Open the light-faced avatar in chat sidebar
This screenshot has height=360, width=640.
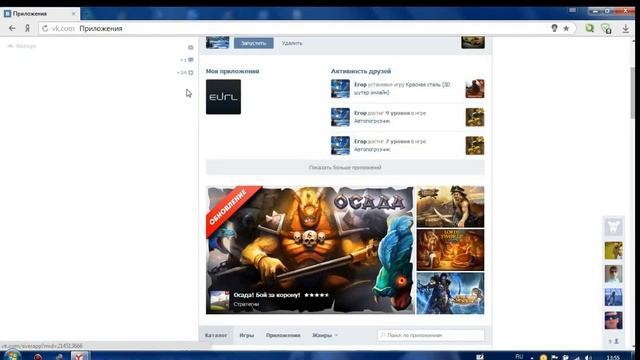coord(613,274)
